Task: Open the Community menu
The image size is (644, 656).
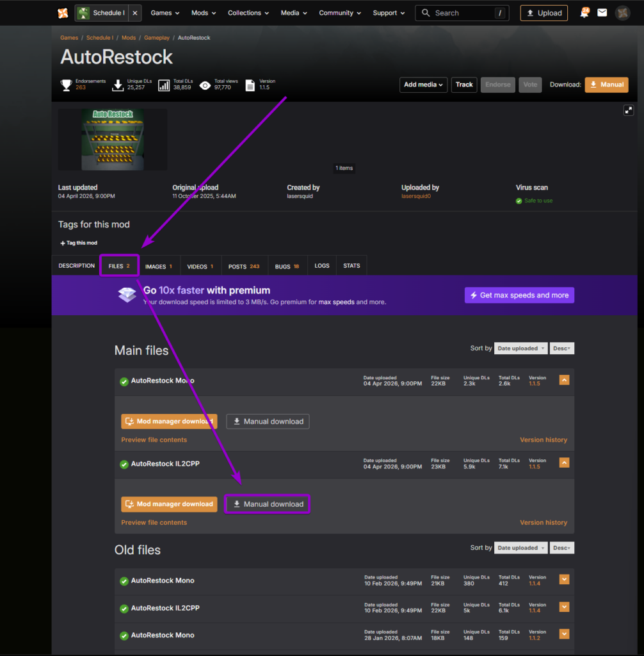Action: pyautogui.click(x=339, y=13)
